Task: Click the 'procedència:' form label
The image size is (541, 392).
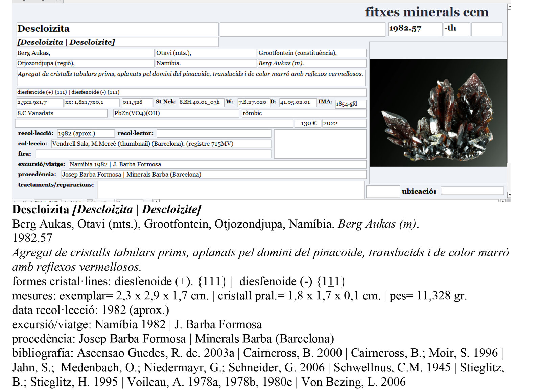Action: click(x=37, y=175)
